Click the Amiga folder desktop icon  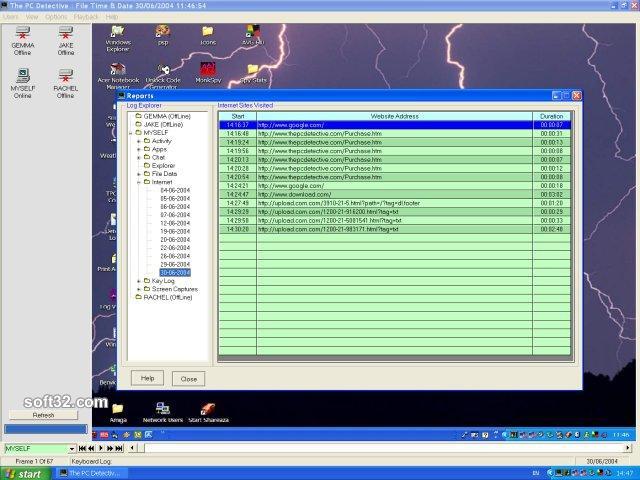tap(118, 413)
